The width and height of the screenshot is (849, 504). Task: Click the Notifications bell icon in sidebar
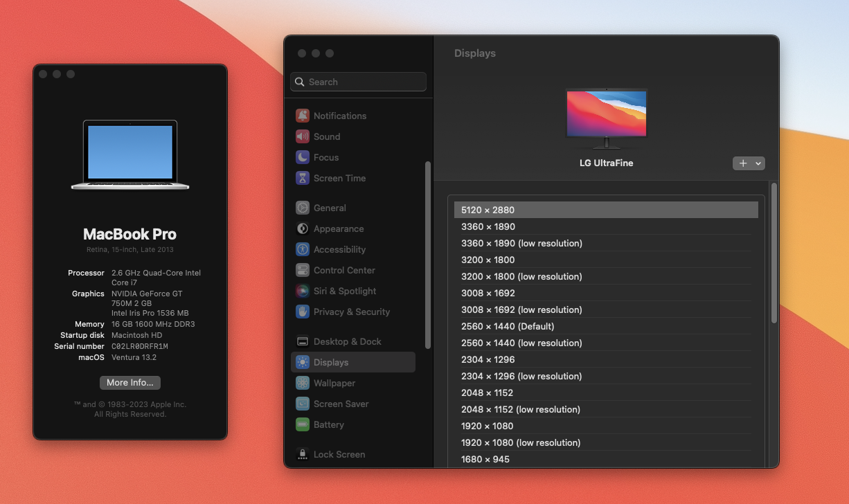(303, 116)
